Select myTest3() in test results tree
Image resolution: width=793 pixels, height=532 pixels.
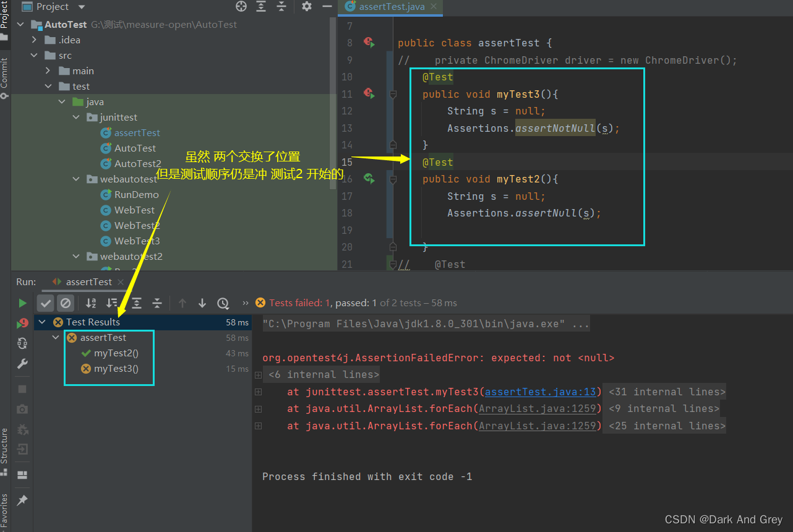click(116, 369)
